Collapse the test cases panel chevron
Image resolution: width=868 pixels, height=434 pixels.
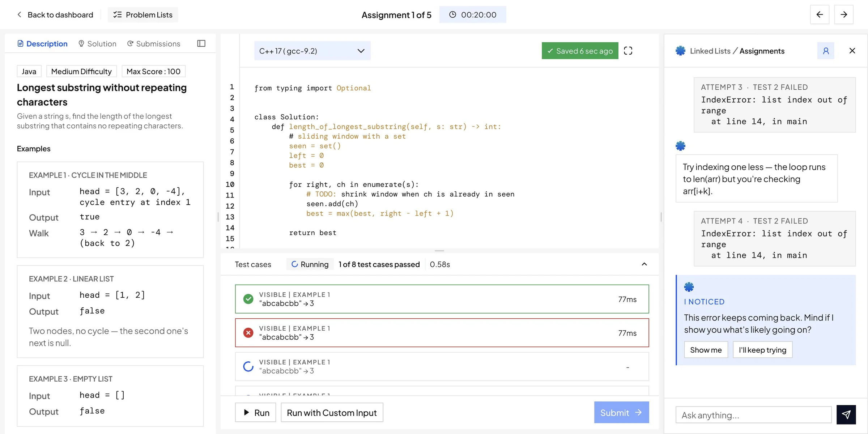(x=644, y=264)
